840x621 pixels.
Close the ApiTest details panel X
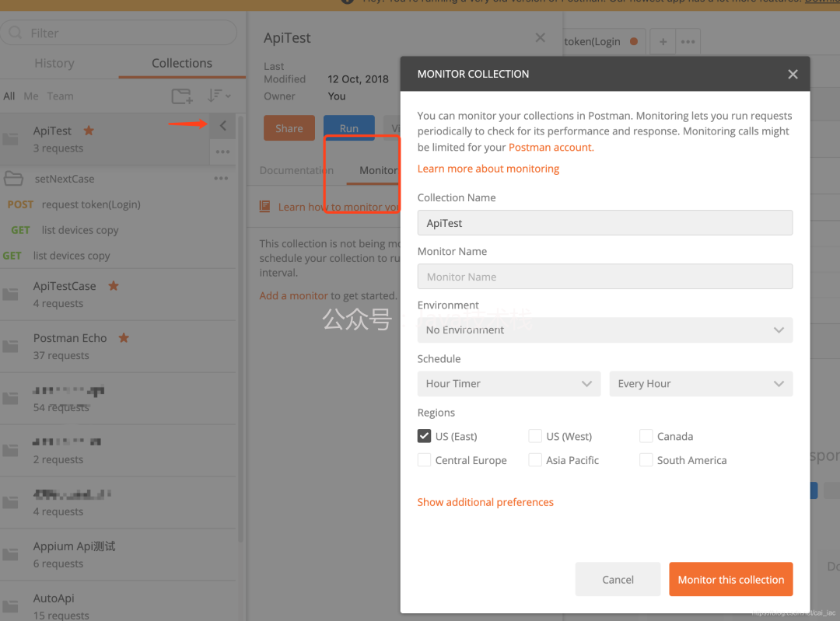pyautogui.click(x=540, y=37)
